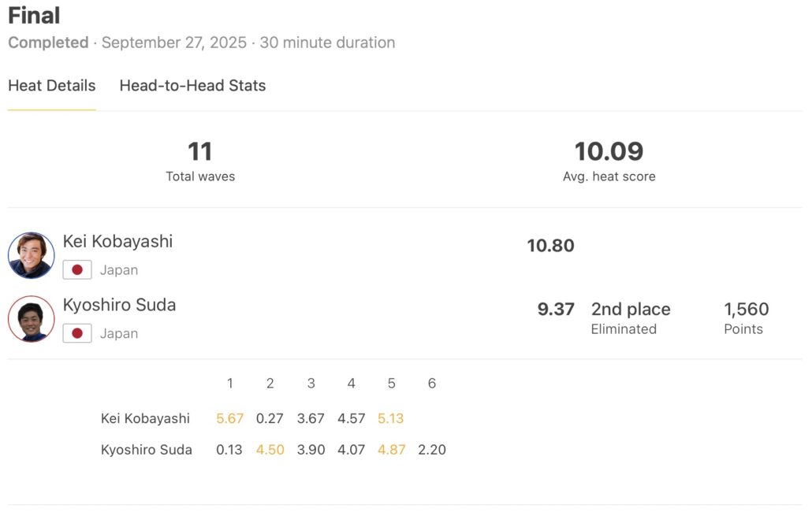Image resolution: width=812 pixels, height=512 pixels.
Task: Open Kei Kobayashi's name link beside his photo
Action: click(117, 241)
